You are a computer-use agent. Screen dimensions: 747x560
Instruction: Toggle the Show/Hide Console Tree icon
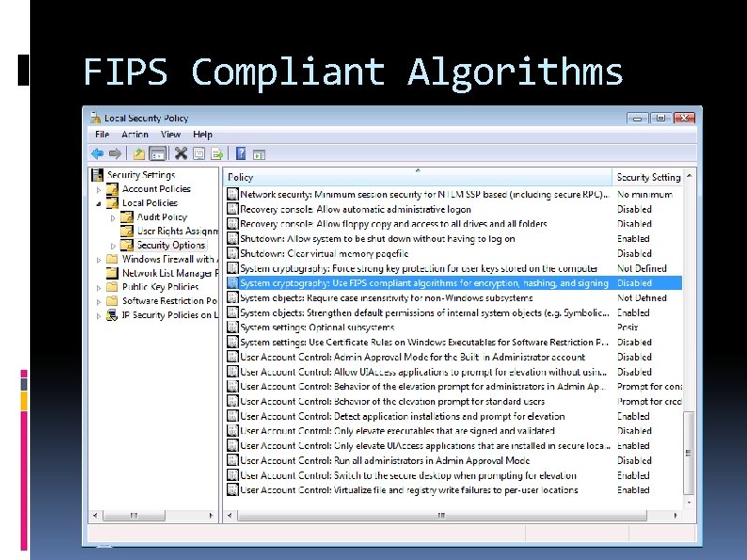[157, 154]
